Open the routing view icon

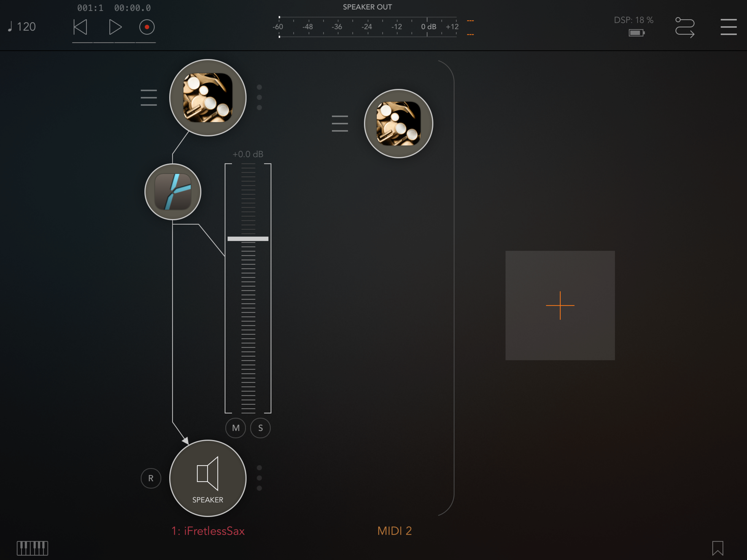(685, 27)
